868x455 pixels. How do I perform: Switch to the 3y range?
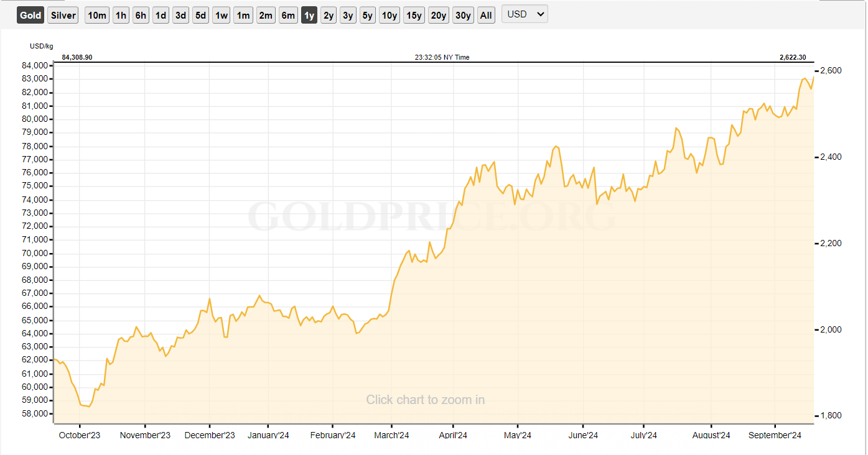click(x=348, y=15)
